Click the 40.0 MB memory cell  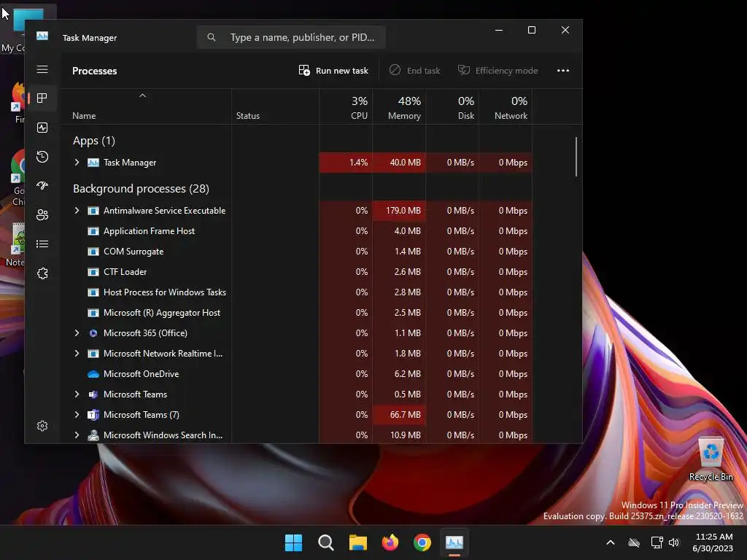pyautogui.click(x=399, y=163)
